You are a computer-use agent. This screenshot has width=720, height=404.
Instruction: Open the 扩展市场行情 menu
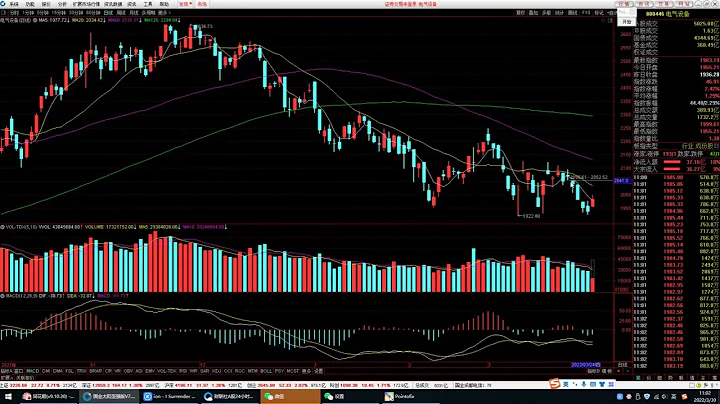click(86, 4)
